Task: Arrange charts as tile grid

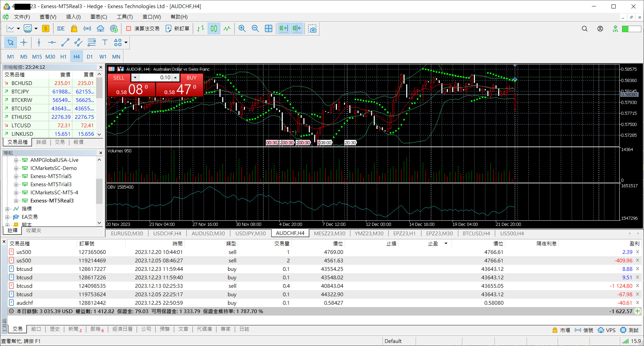Action: coord(269,29)
